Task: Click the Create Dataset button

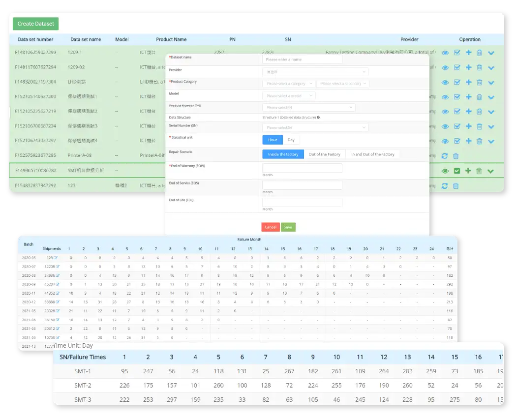Action: tap(35, 24)
